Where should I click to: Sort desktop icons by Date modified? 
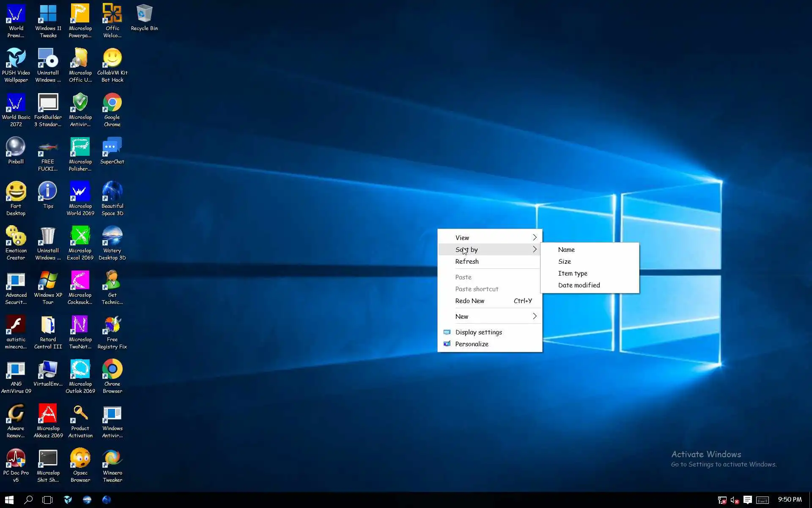(579, 285)
